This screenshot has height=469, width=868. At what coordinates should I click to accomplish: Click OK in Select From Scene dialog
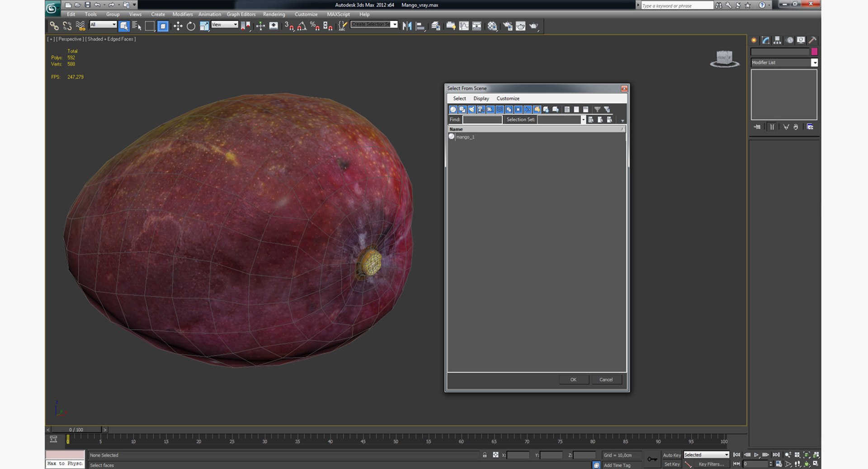tap(573, 380)
